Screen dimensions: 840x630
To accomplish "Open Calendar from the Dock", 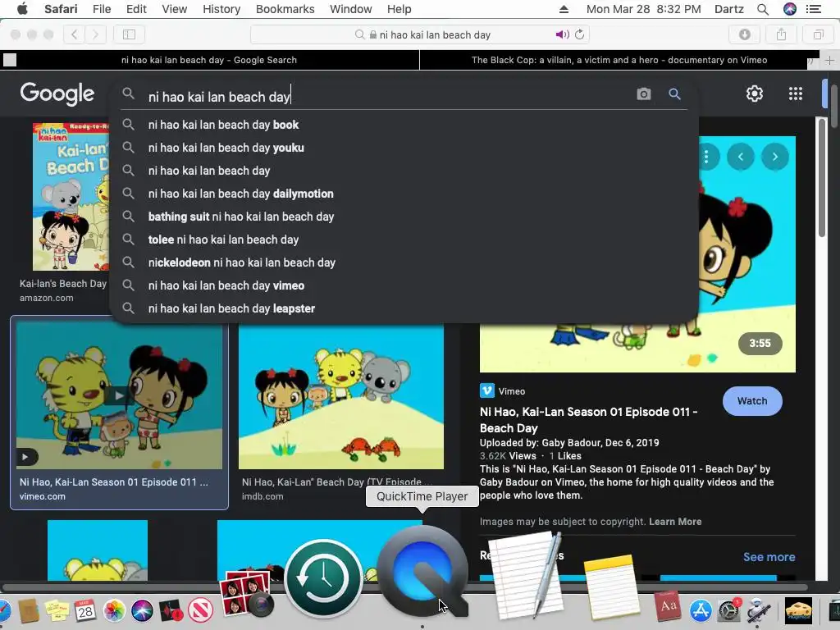I will [x=84, y=610].
